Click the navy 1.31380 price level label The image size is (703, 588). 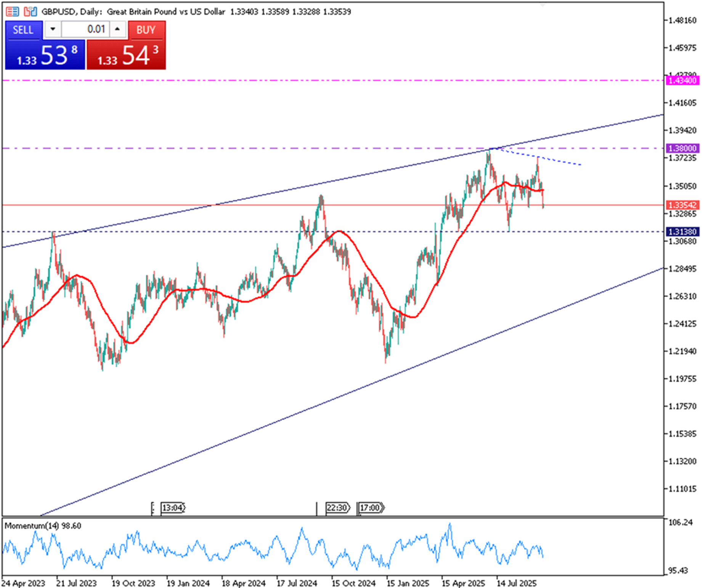click(x=683, y=231)
